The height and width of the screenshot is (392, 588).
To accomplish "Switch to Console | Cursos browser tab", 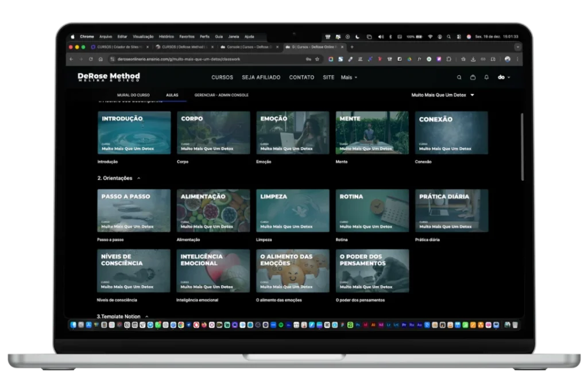I will coord(249,47).
